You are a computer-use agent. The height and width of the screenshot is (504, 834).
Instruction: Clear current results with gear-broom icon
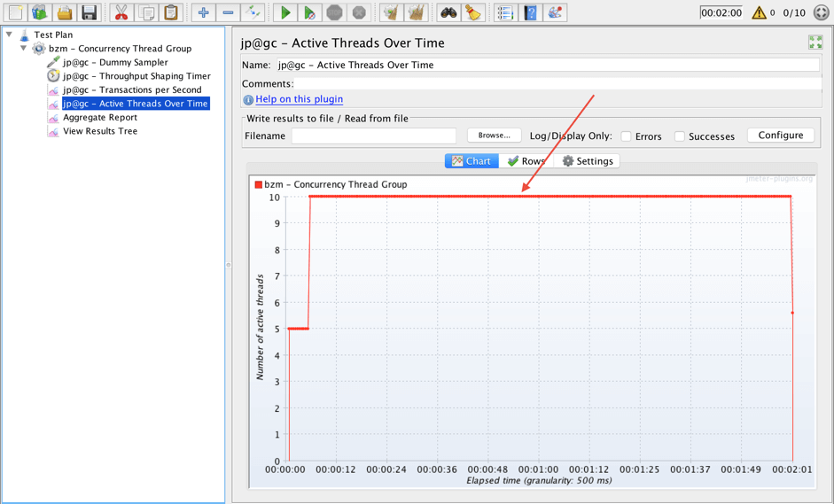tap(392, 12)
